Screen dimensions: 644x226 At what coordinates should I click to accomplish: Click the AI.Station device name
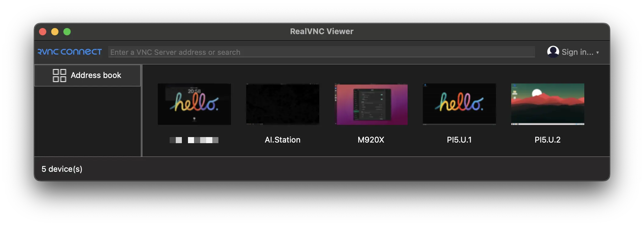282,140
